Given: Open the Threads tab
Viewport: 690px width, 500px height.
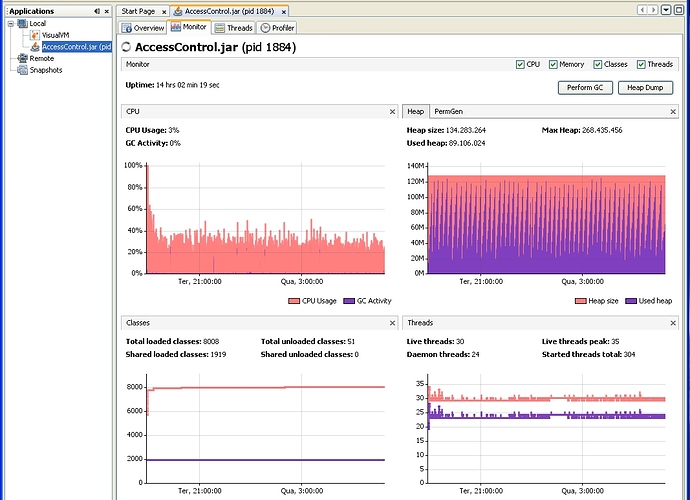Looking at the screenshot, I should pyautogui.click(x=233, y=28).
